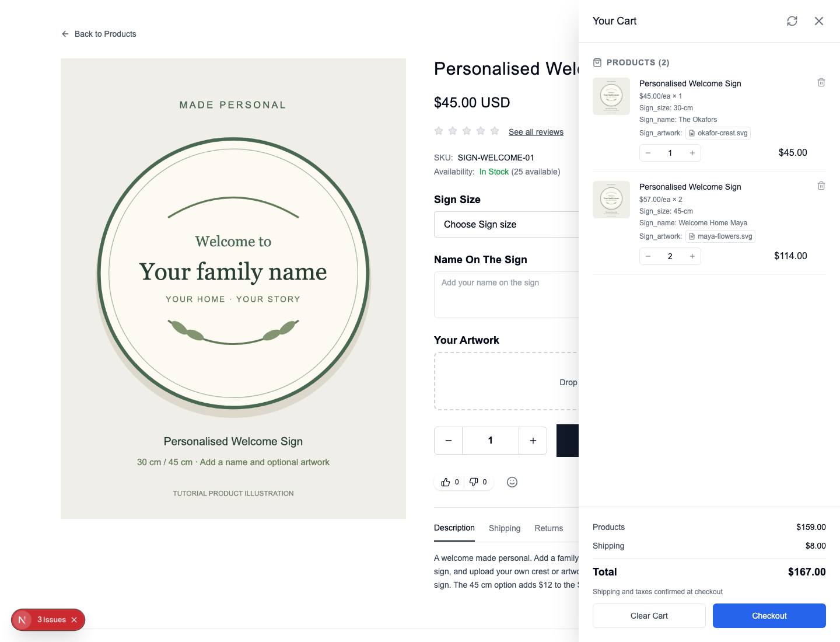840x642 pixels.
Task: Click the second cart item thumbnail
Action: [x=611, y=200]
